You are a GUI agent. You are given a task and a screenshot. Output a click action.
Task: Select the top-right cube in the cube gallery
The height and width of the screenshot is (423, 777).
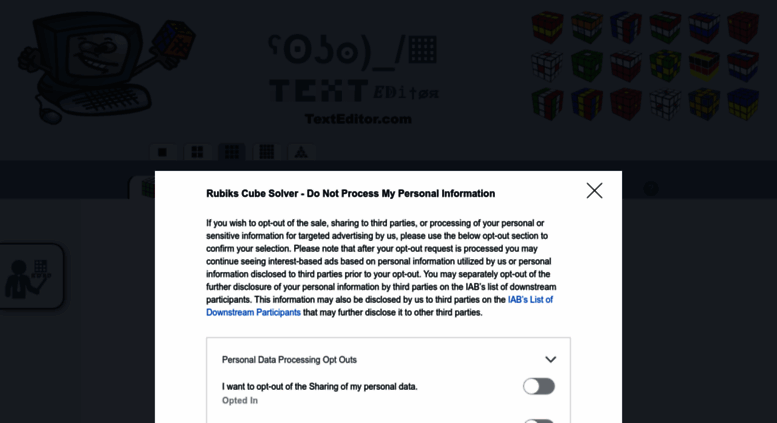(x=743, y=26)
